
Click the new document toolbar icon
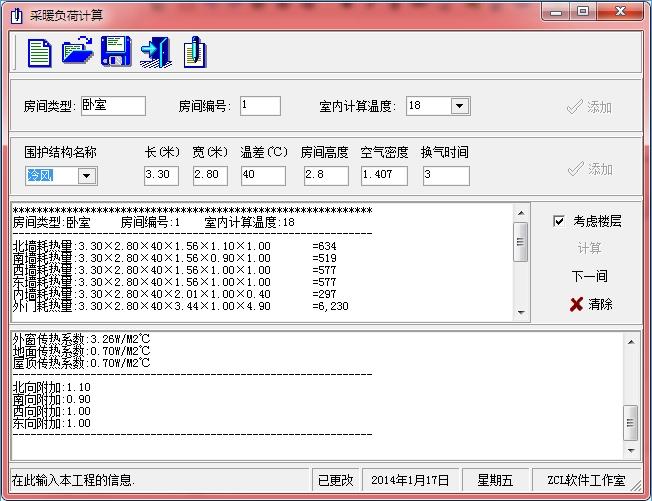coord(39,51)
